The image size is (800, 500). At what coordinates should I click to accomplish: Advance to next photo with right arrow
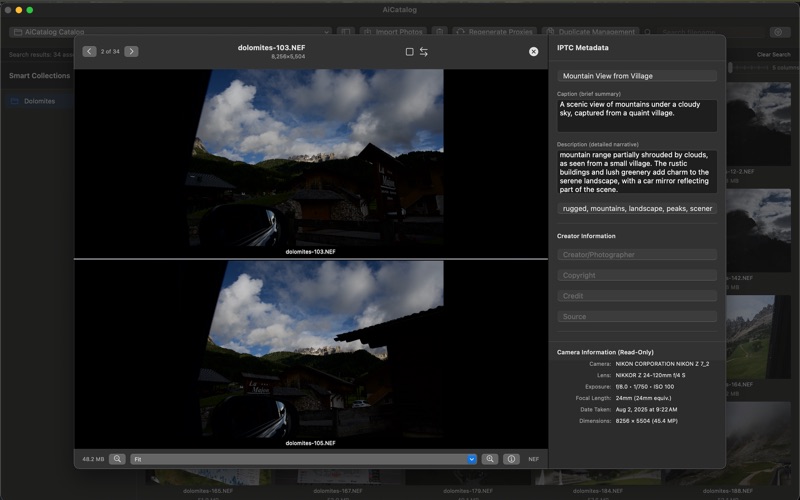(131, 52)
